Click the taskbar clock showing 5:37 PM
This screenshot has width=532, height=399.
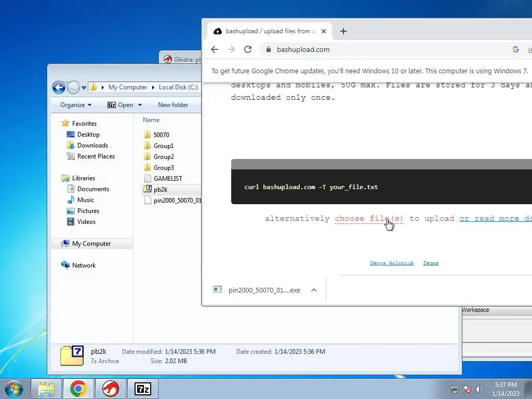pyautogui.click(x=506, y=389)
